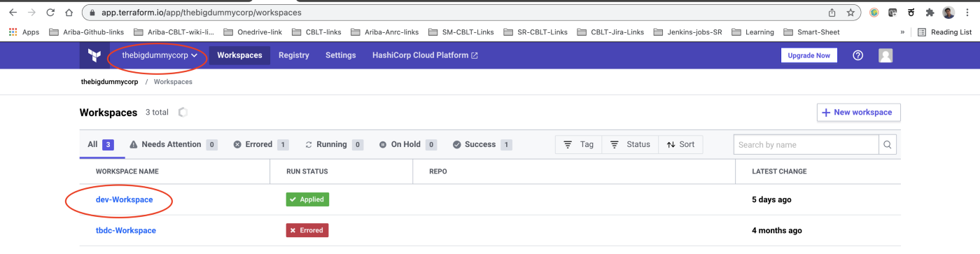980x254 pixels.
Task: Click the browser forward arrow
Action: [31, 13]
